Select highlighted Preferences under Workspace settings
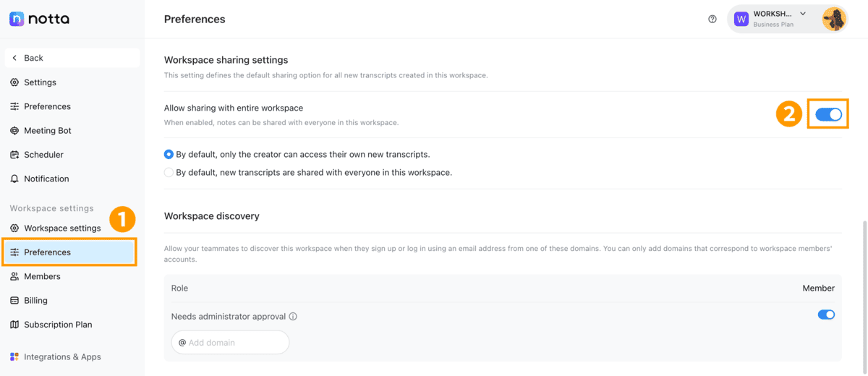The height and width of the screenshot is (376, 868). click(69, 252)
